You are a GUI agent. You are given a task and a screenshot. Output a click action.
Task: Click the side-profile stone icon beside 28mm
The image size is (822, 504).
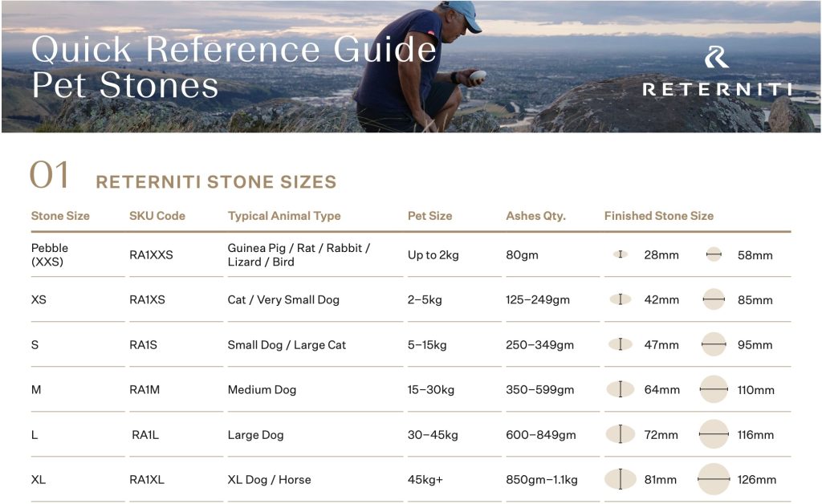tap(621, 254)
